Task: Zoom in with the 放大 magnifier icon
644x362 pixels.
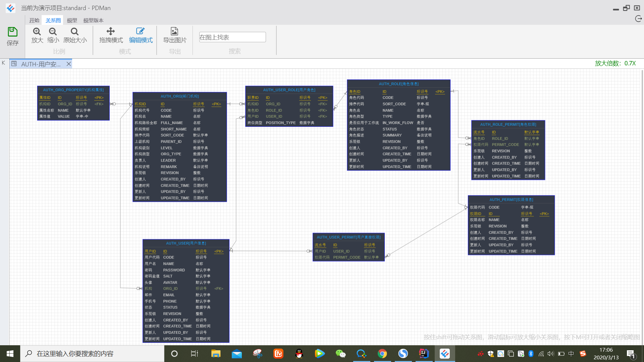Action: (x=37, y=32)
